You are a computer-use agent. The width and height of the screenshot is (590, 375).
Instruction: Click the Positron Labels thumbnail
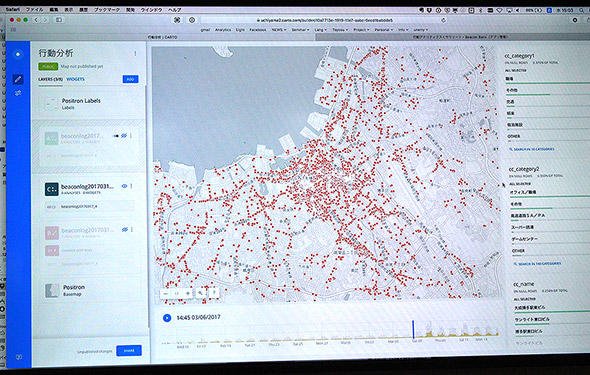52,104
